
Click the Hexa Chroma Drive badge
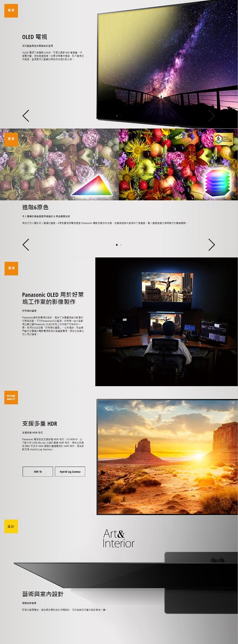pyautogui.click(x=224, y=139)
